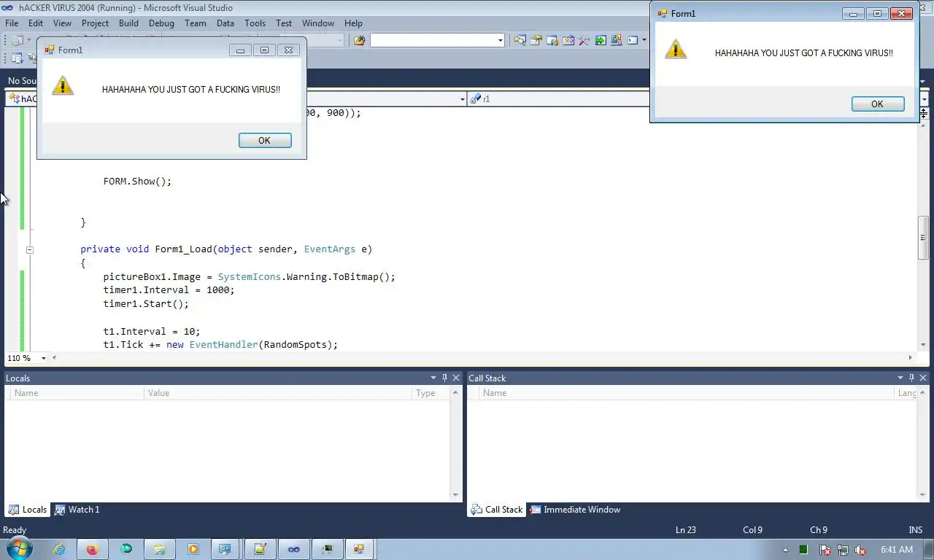Click the 6:41 AM clock
The height and width of the screenshot is (560, 934).
897,550
